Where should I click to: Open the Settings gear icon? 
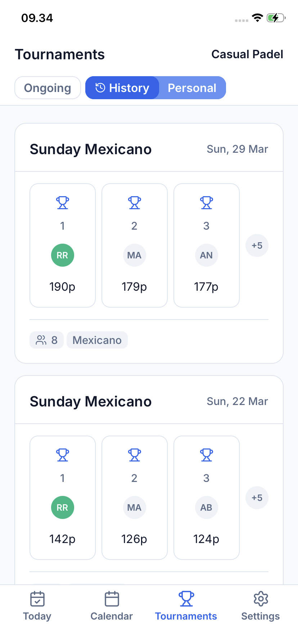click(x=261, y=599)
